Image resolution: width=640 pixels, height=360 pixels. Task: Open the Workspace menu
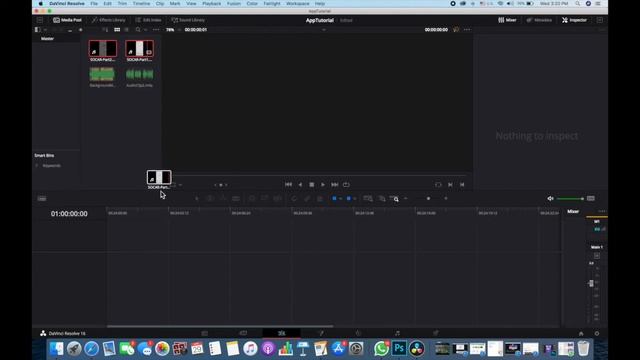298,3
